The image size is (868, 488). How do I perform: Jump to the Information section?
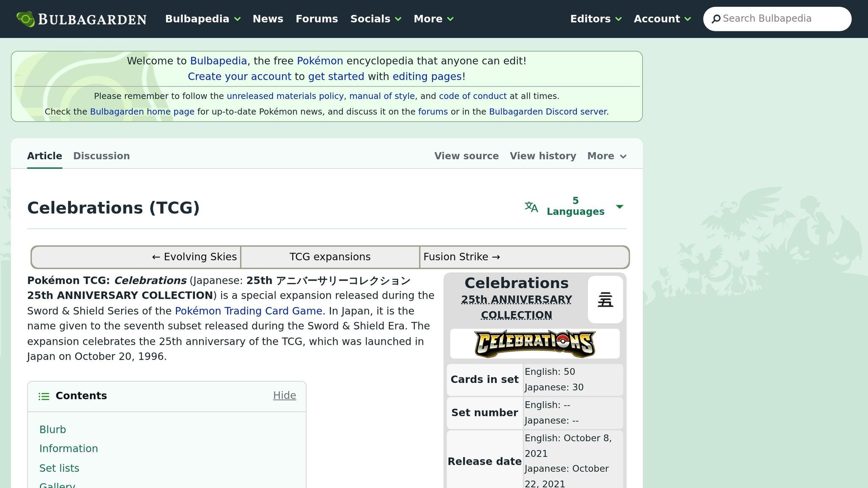click(x=69, y=449)
